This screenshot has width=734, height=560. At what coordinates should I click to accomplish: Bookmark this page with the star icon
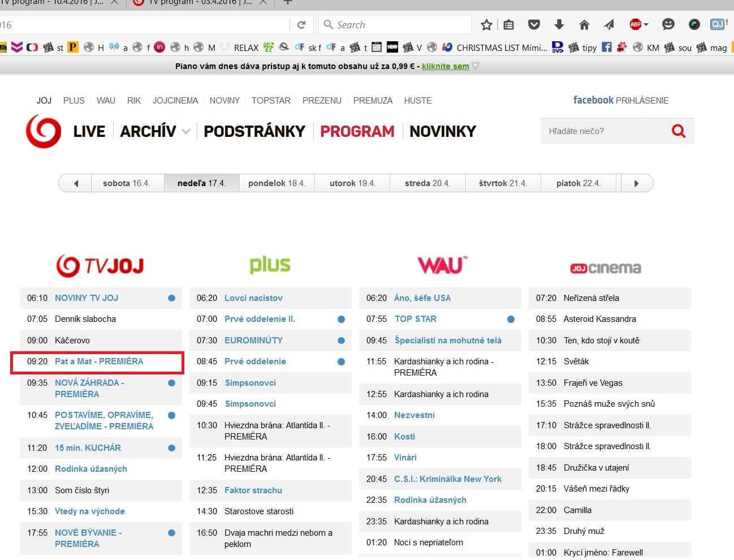(486, 25)
